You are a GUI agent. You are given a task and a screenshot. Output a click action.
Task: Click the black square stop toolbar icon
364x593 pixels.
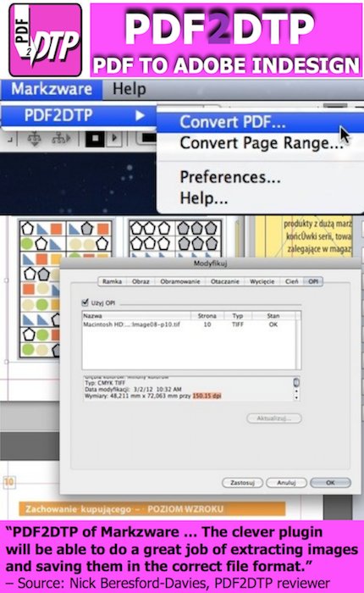pyautogui.click(x=95, y=139)
